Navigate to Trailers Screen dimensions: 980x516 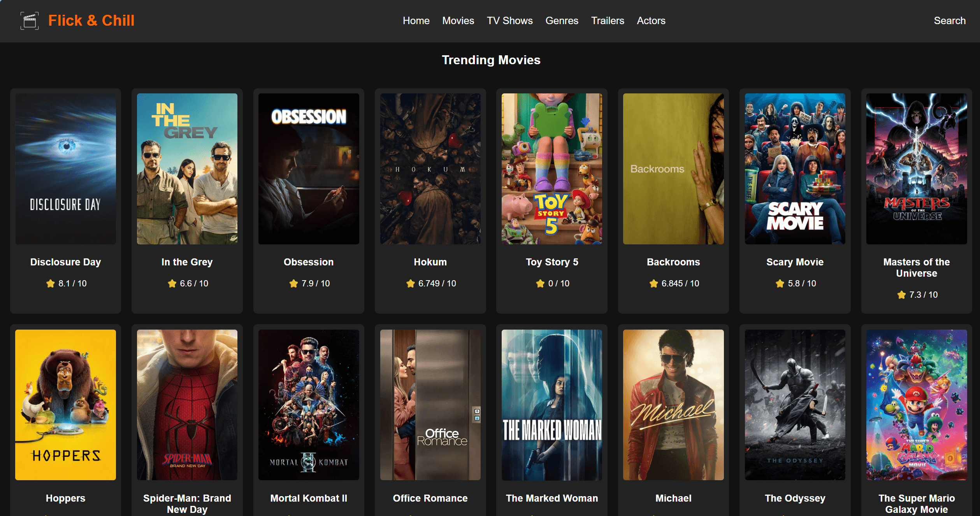click(x=608, y=21)
